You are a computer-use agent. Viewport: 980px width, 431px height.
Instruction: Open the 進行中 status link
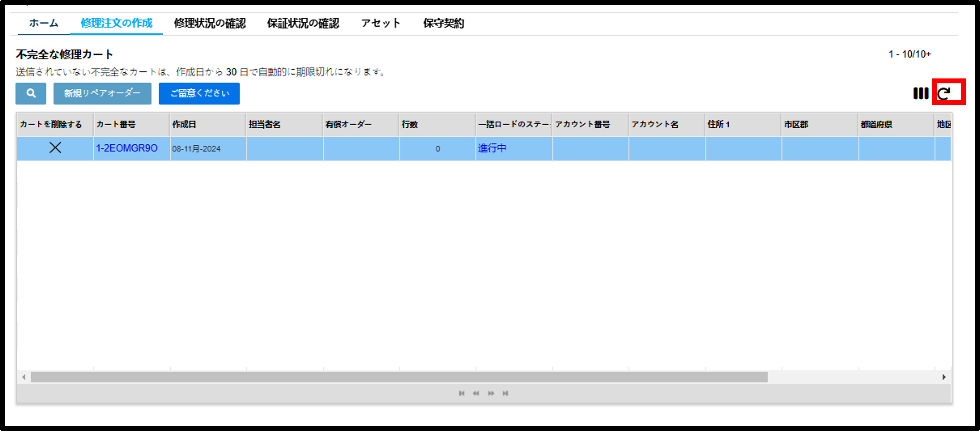click(492, 148)
